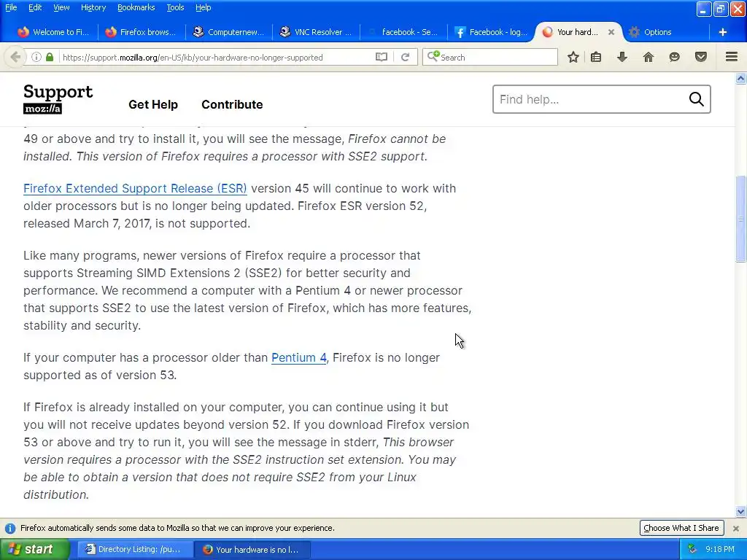Switch to the 'facebook - Se...' tab
Viewport: 747px width, 560px height.
(404, 32)
